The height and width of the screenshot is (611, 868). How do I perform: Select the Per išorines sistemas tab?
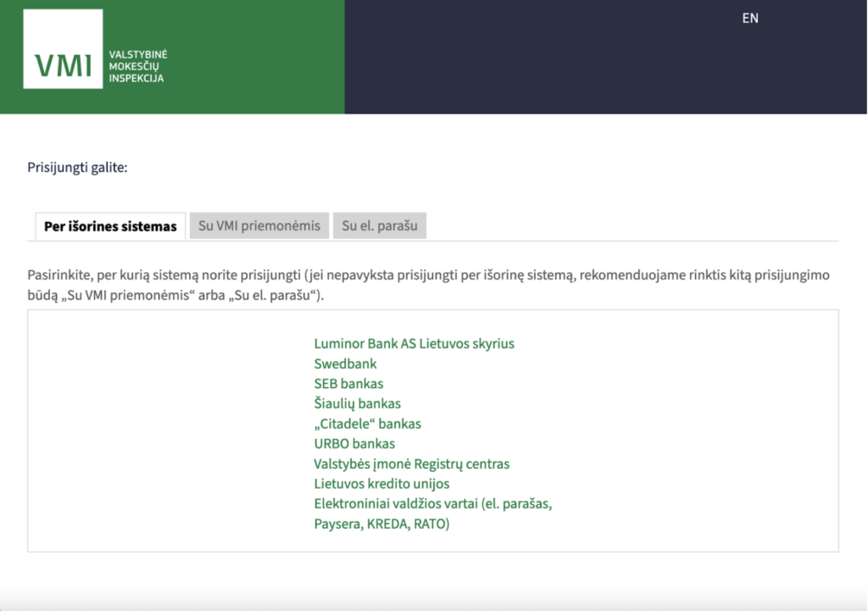tap(110, 226)
